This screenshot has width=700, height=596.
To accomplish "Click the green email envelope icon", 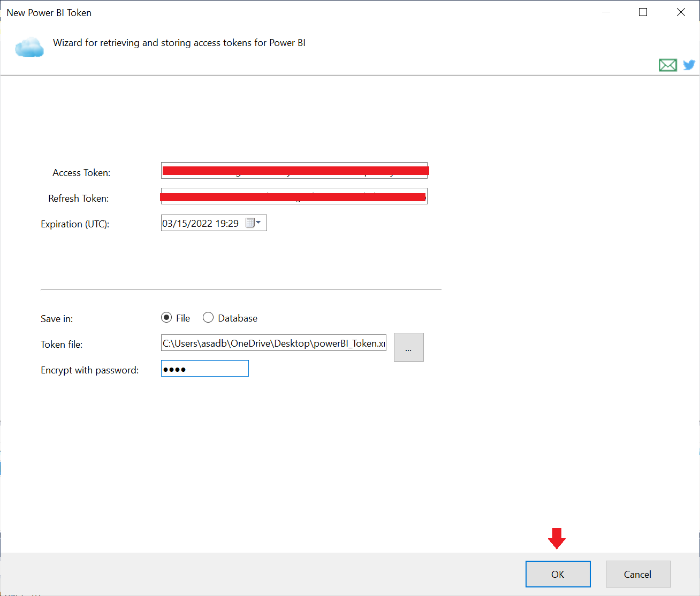I will 667,65.
